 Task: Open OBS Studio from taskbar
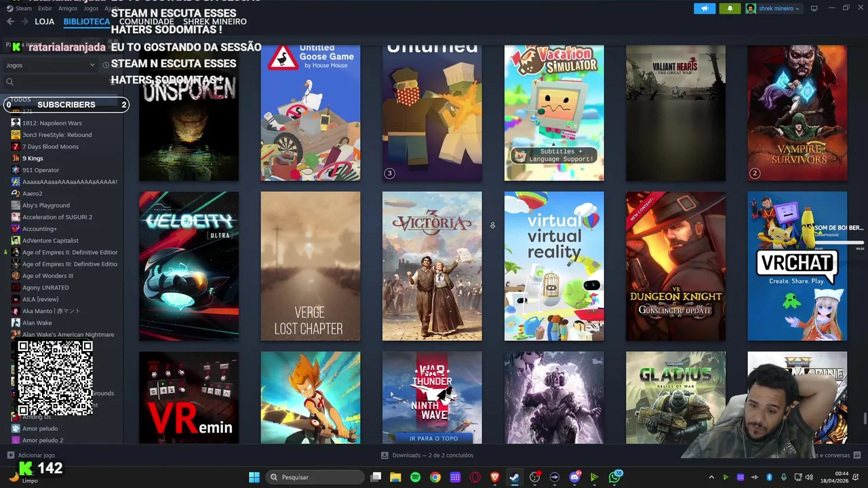(x=535, y=477)
